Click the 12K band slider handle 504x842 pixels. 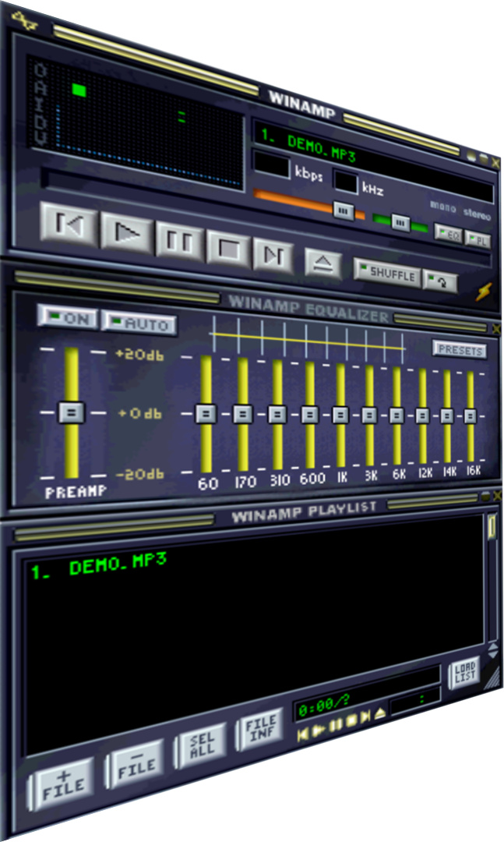coord(422,416)
